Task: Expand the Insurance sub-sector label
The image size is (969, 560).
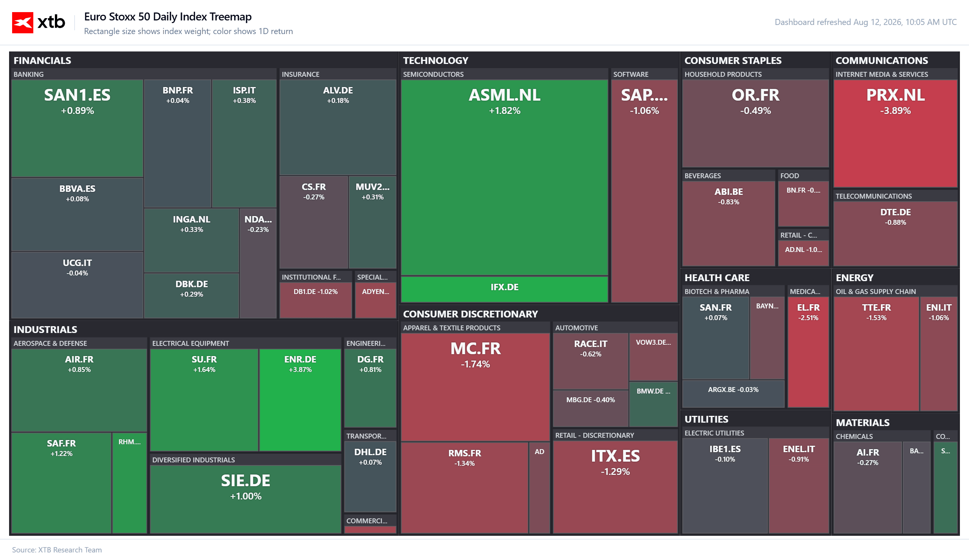Action: point(300,74)
